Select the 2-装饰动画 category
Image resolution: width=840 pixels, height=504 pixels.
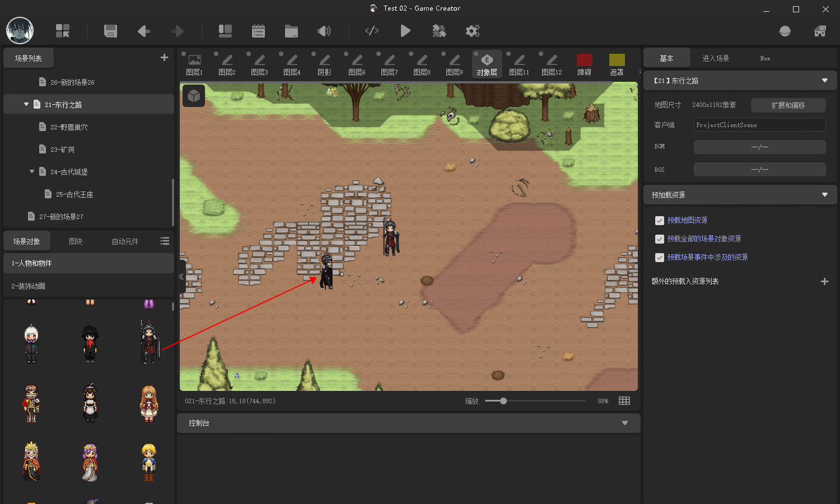pos(88,286)
